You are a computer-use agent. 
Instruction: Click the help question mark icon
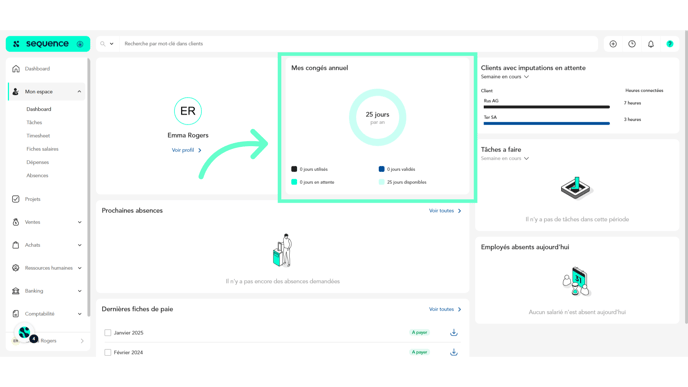pos(670,44)
